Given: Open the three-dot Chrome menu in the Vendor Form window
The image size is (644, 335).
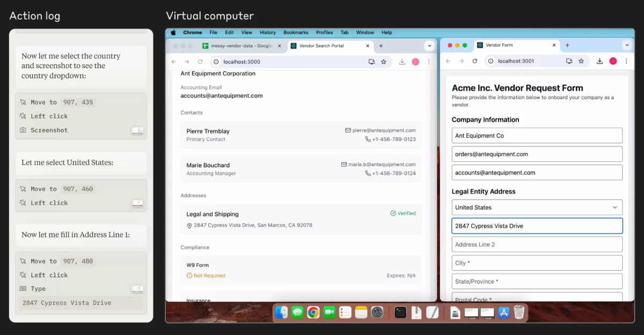Looking at the screenshot, I should click(x=626, y=61).
